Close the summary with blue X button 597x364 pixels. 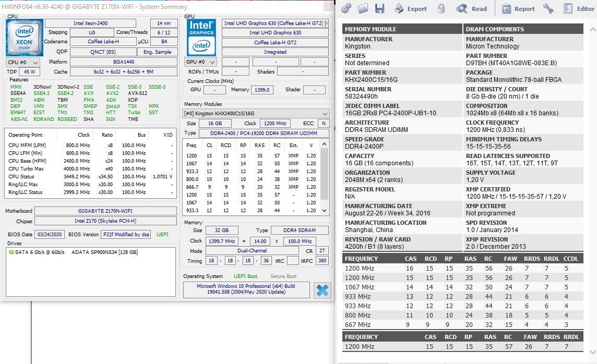point(322,290)
